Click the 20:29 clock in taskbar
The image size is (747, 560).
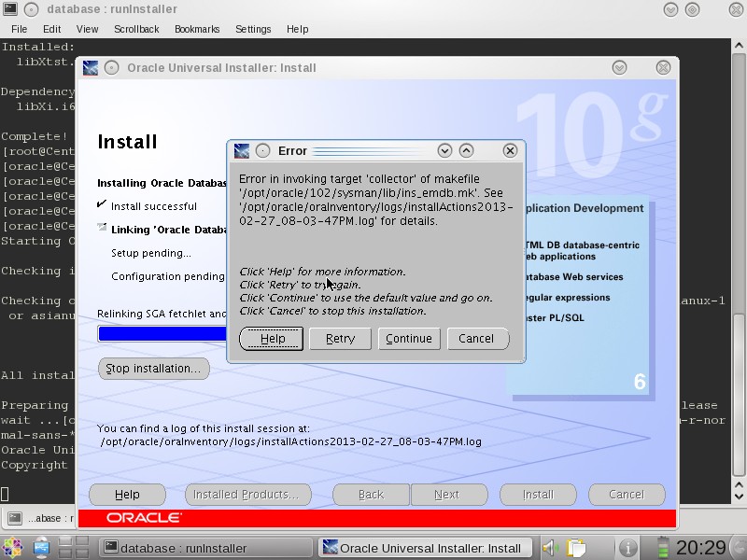coord(701,548)
